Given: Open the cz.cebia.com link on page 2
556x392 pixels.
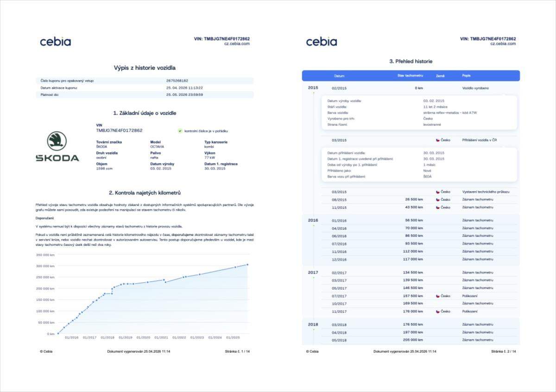Looking at the screenshot, I should pos(503,44).
